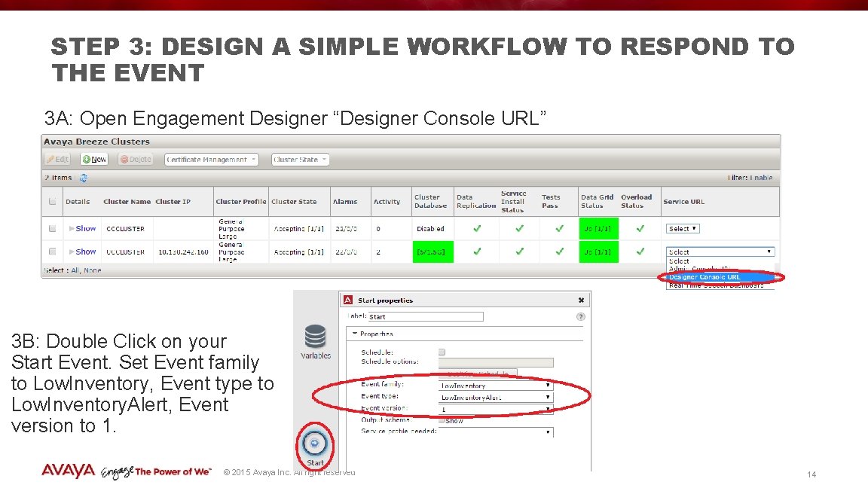Open the Event version dropdown

[x=496, y=410]
